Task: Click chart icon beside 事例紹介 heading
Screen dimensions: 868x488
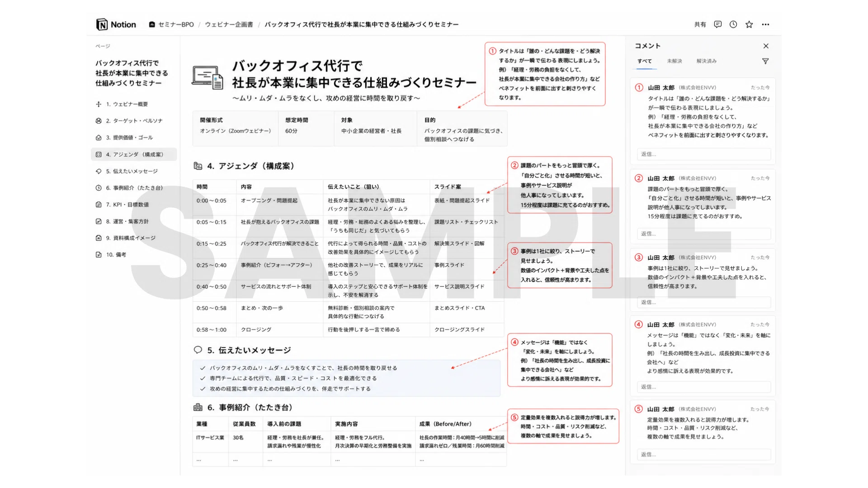Action: 198,408
